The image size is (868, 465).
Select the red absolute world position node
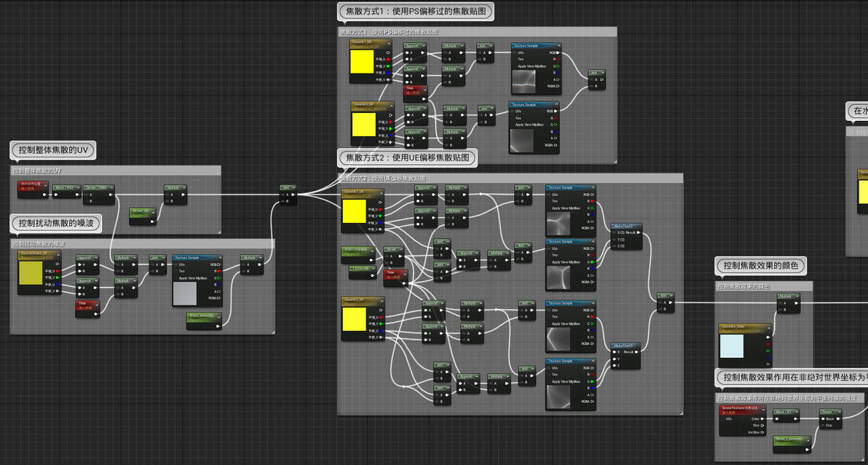tap(33, 189)
